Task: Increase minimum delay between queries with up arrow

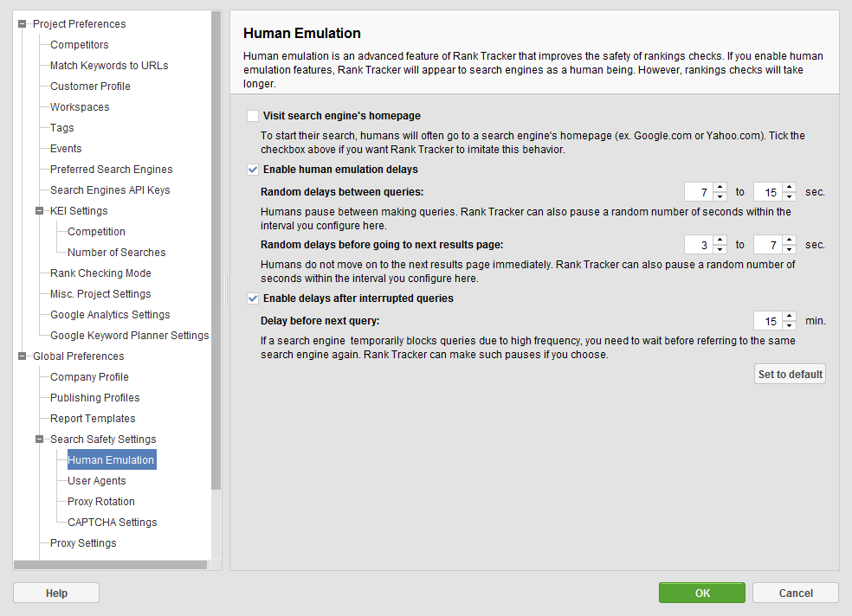Action: pos(720,187)
